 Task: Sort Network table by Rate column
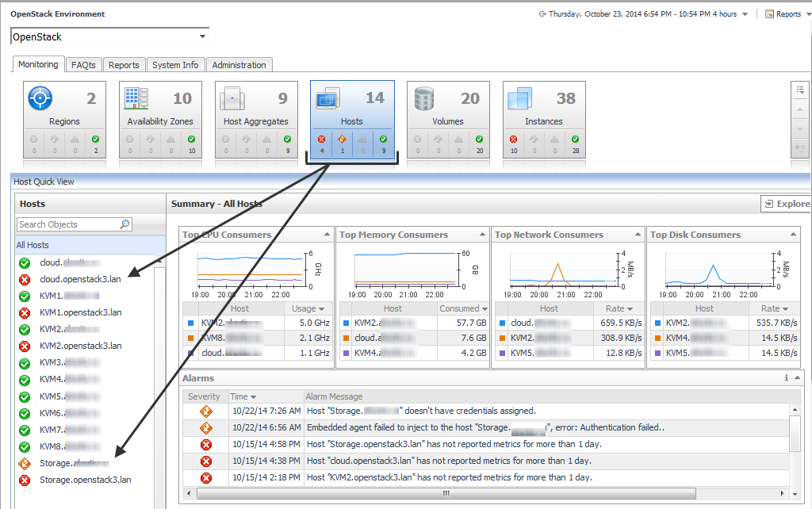619,308
